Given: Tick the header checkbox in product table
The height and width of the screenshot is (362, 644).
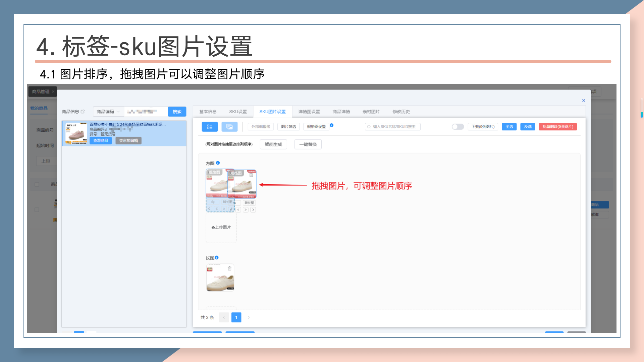Looking at the screenshot, I should [x=37, y=184].
